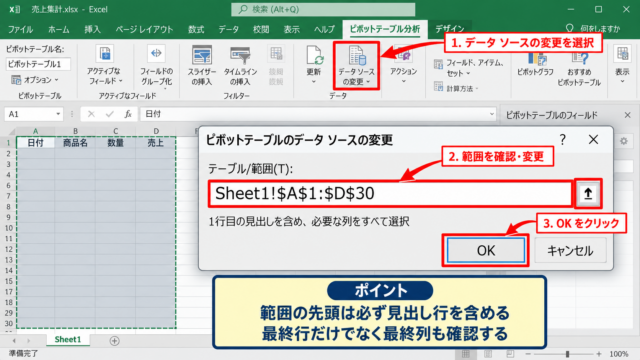The height and width of the screenshot is (360, 640).
Task: Click the 更新 refresh icon
Action: 314,55
